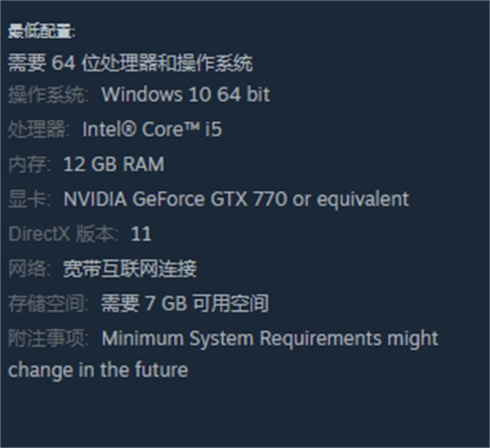Click the 操作系统 label

pyautogui.click(x=48, y=95)
